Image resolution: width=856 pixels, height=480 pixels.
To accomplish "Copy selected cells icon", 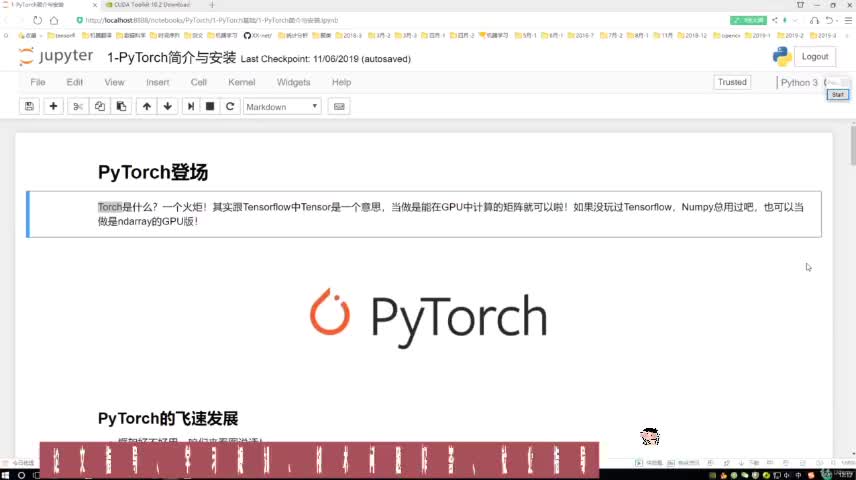I will (x=99, y=106).
